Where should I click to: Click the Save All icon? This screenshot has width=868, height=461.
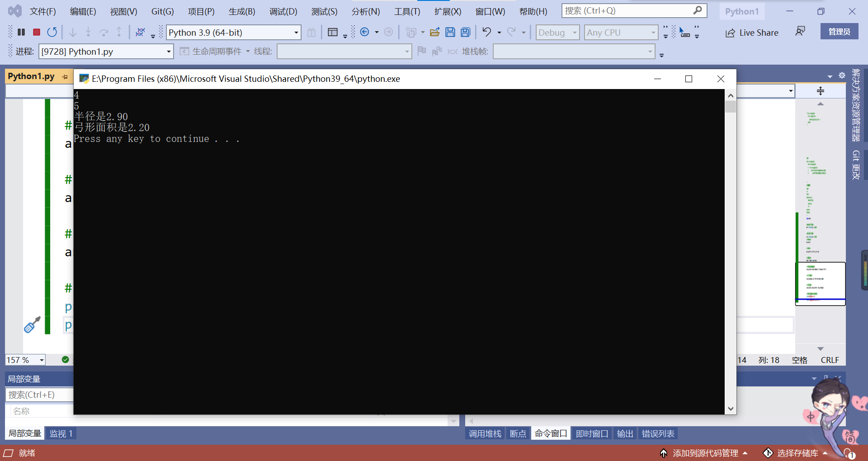[x=465, y=32]
